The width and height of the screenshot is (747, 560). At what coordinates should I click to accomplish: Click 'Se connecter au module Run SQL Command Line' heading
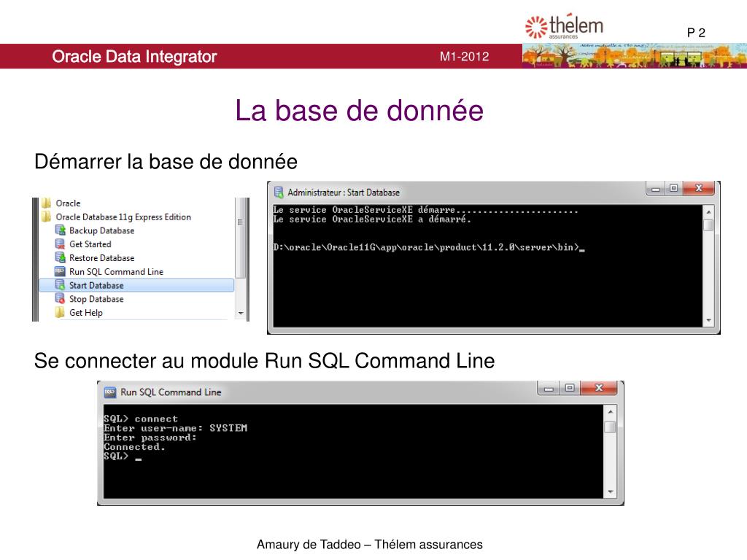coord(264,360)
